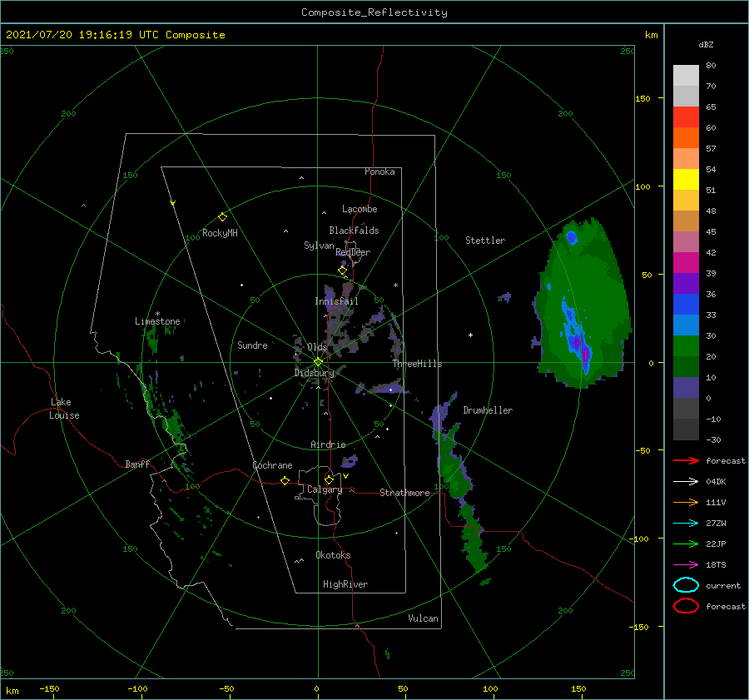This screenshot has height=700, width=749.
Task: Click the 2021/07/20 19:16:19 UTC timestamp
Action: [82, 35]
